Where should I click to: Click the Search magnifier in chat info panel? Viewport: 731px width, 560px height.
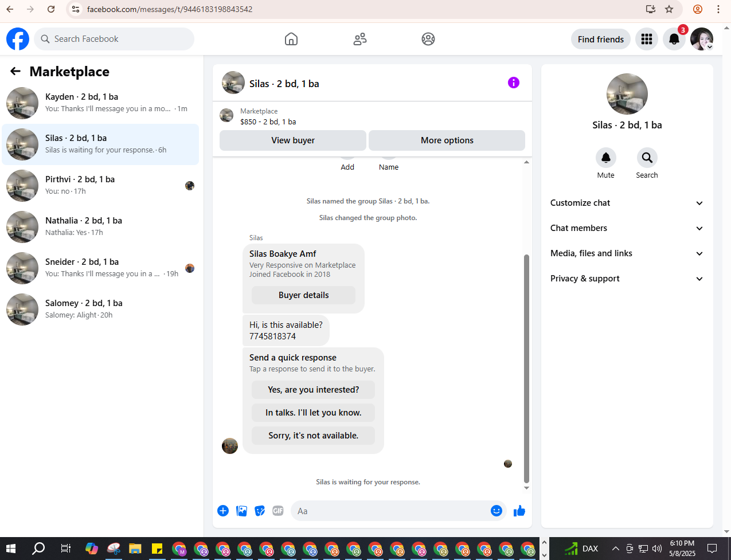pyautogui.click(x=647, y=158)
